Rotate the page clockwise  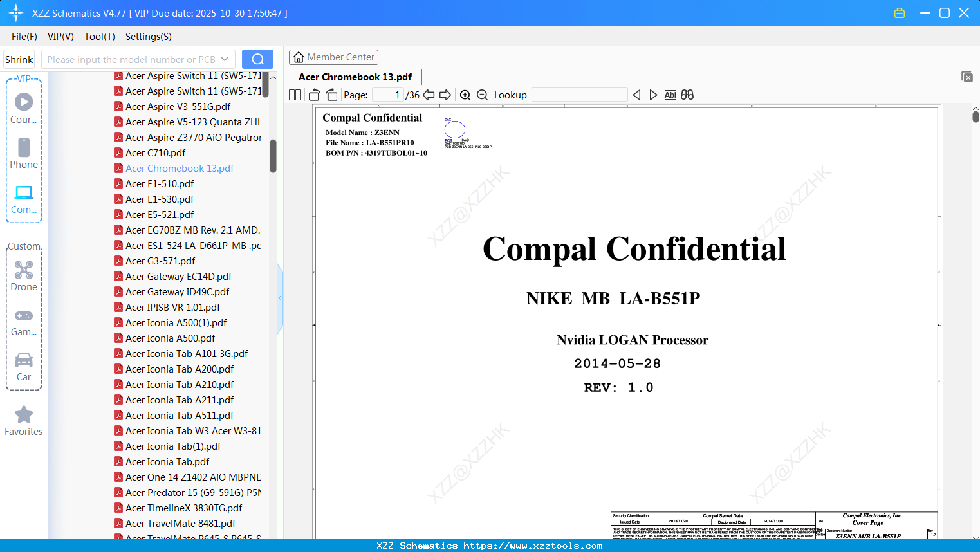[331, 95]
